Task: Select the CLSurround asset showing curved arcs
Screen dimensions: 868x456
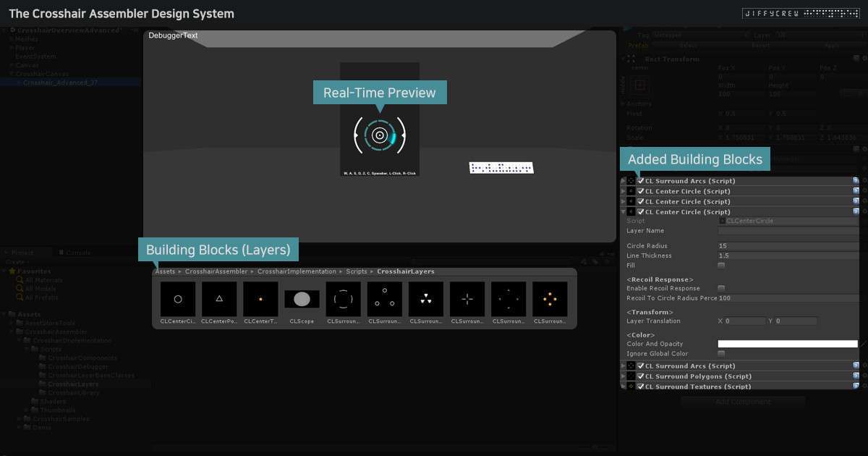Action: point(344,299)
